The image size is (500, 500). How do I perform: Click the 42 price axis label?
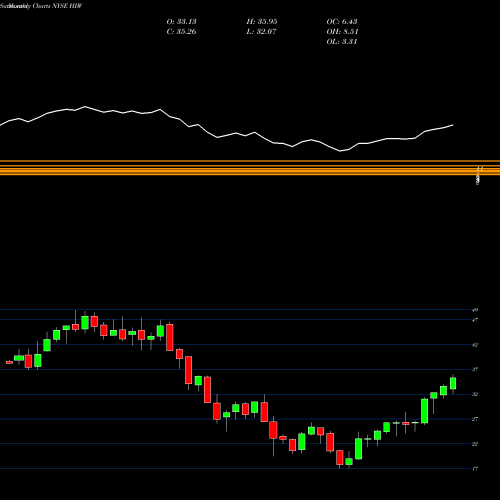pos(475,345)
